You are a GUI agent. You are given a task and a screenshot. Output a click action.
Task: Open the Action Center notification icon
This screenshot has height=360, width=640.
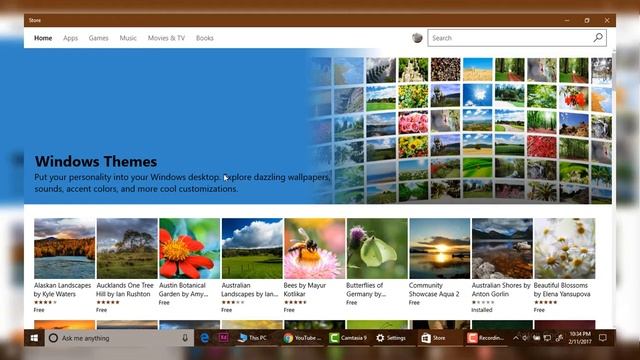click(x=602, y=338)
